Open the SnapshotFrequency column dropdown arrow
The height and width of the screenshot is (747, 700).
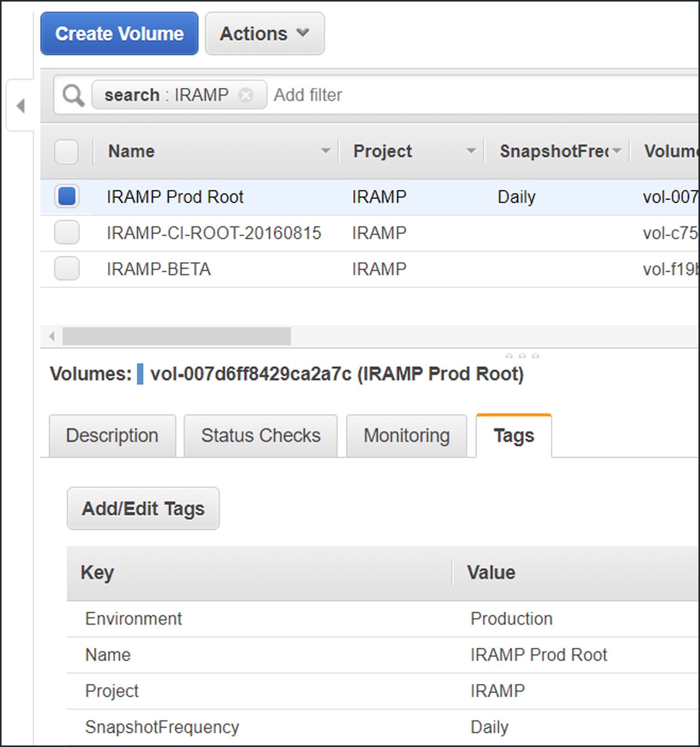click(617, 151)
